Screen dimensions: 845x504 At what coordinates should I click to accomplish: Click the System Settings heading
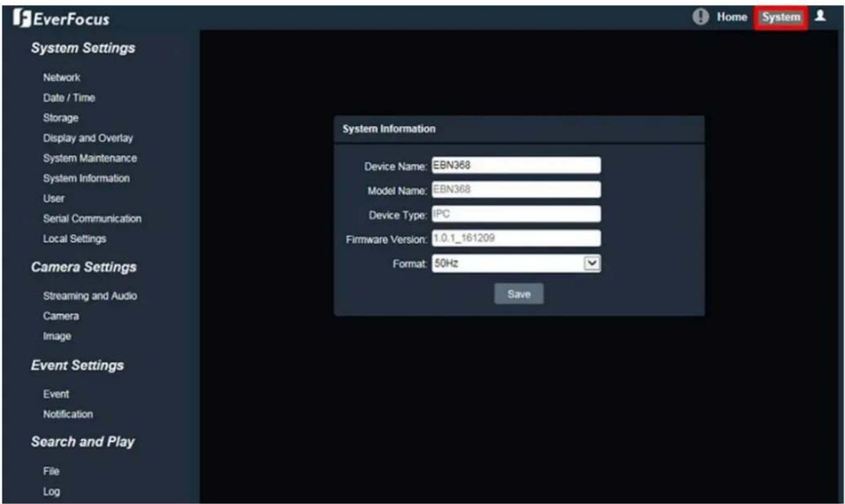(x=83, y=48)
